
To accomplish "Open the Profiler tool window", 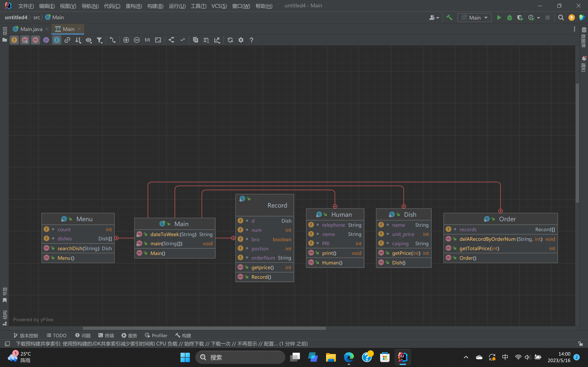I will [x=156, y=335].
